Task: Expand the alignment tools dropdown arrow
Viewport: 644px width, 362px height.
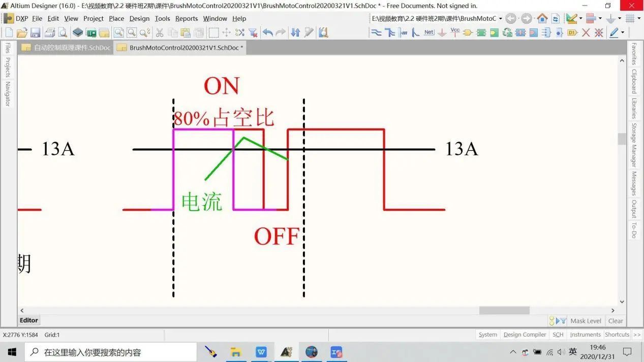Action: (600, 19)
